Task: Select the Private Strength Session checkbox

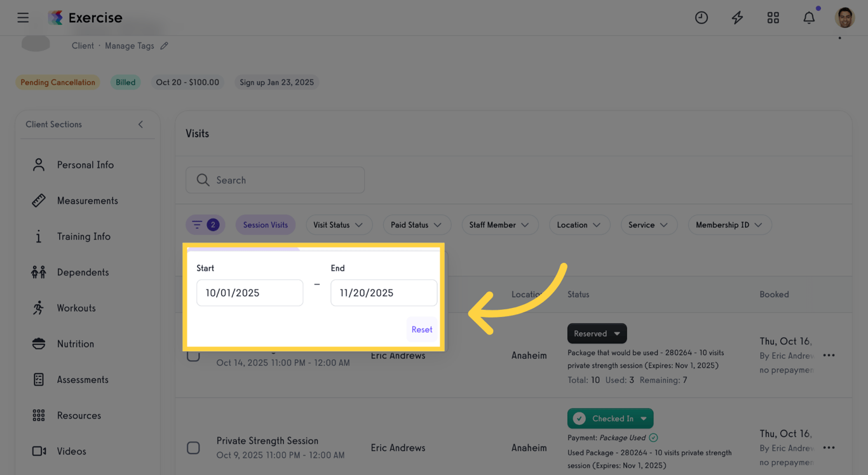Action: pyautogui.click(x=193, y=448)
